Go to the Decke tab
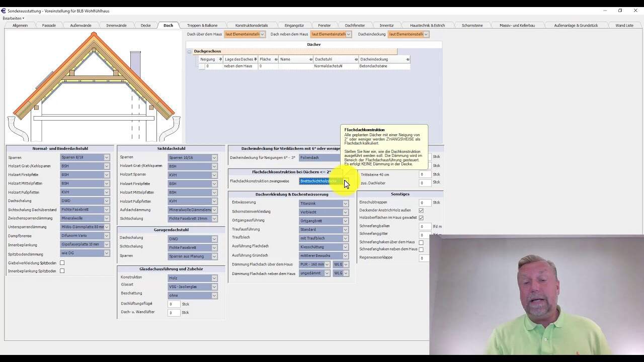This screenshot has height=362, width=644. 145,25
